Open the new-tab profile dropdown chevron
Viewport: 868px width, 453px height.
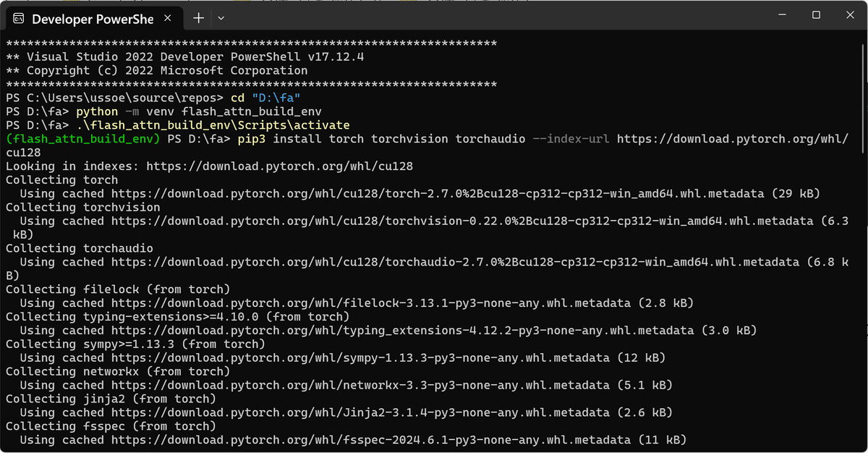221,17
